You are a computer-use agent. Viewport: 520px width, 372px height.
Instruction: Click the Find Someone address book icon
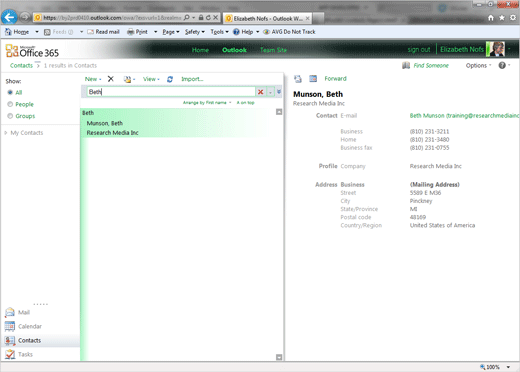click(x=406, y=65)
